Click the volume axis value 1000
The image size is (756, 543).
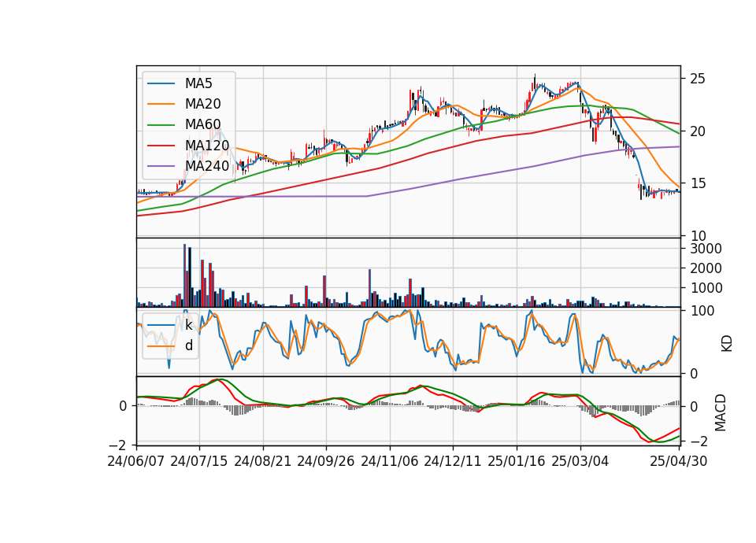coord(706,288)
